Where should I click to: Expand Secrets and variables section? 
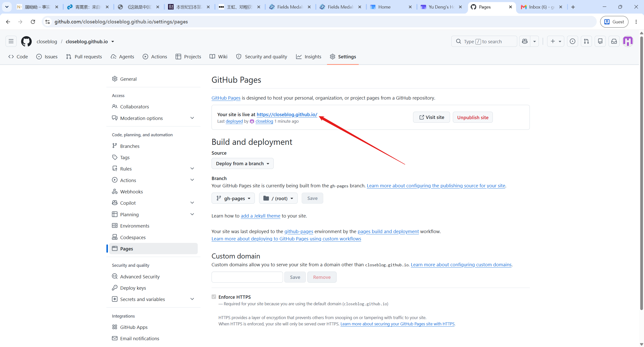[x=192, y=299]
